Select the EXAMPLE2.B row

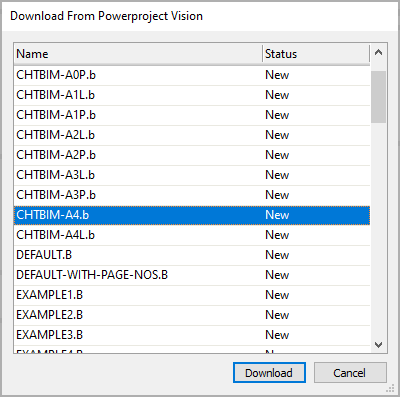192,315
